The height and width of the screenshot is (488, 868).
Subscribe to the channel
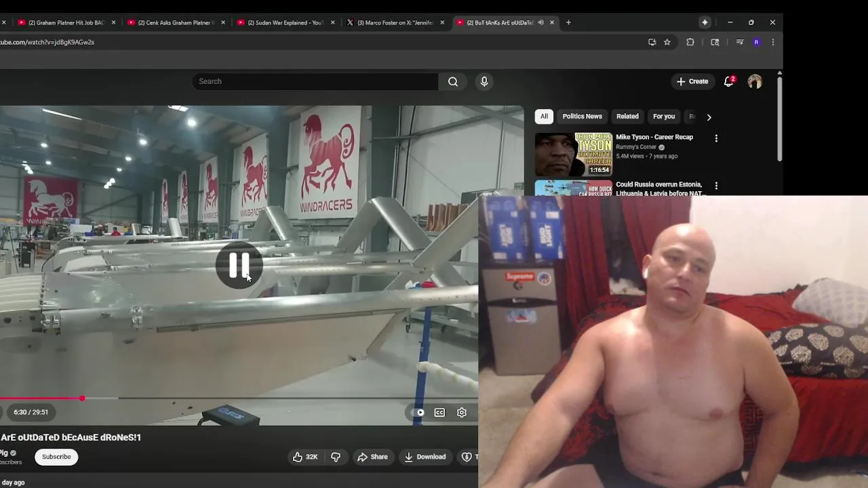[x=56, y=457]
